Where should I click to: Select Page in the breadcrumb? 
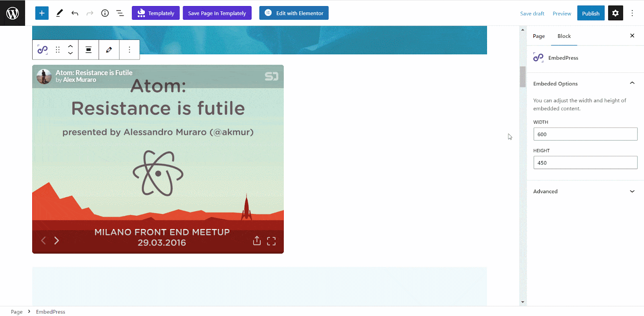(x=17, y=312)
